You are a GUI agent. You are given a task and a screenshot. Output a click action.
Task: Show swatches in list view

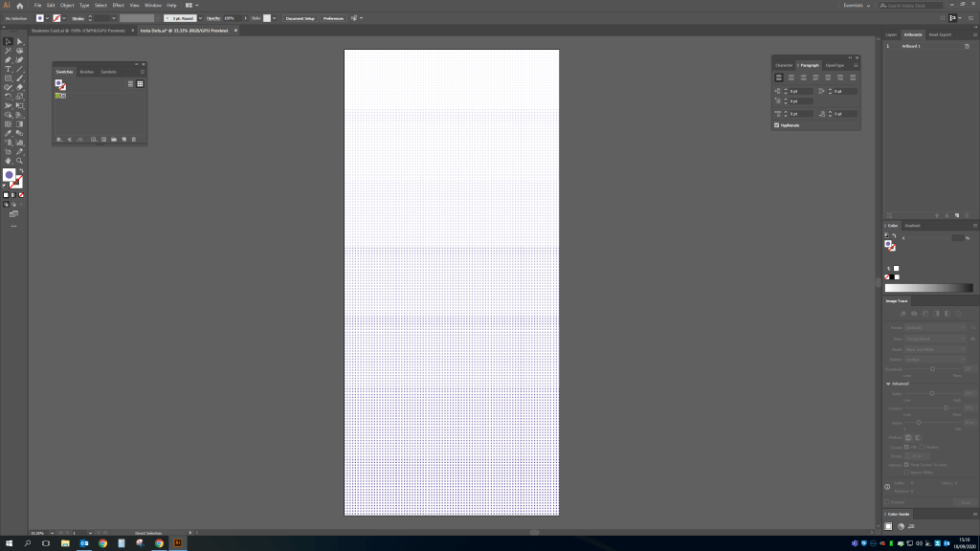[x=130, y=84]
